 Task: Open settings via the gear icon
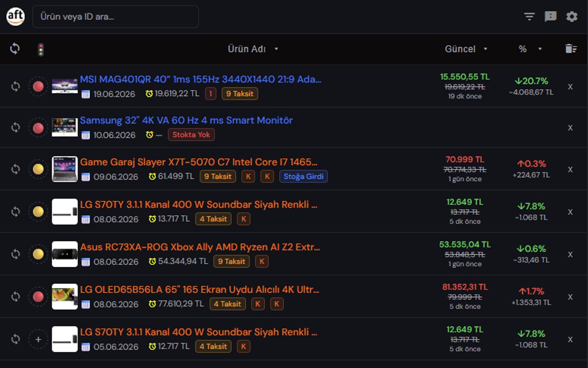coord(571,17)
